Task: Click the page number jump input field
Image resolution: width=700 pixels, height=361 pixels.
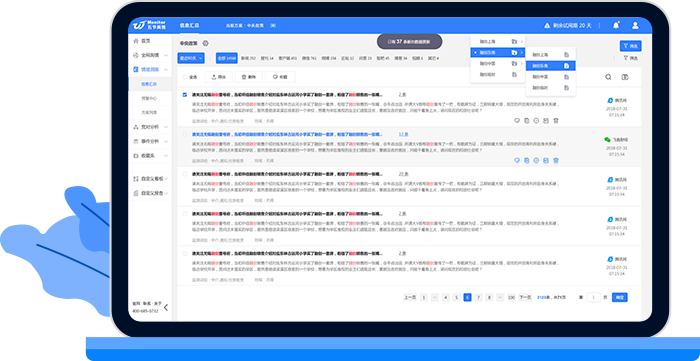Action: (x=593, y=297)
